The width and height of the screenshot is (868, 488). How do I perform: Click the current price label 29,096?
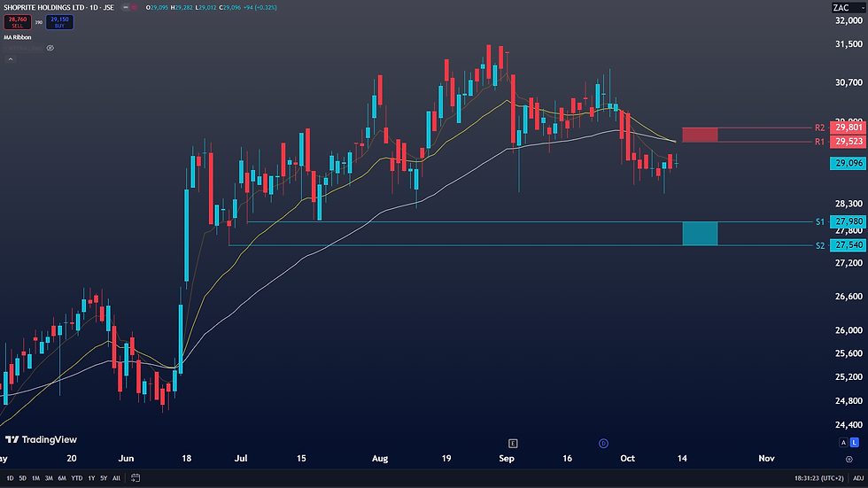pos(849,163)
